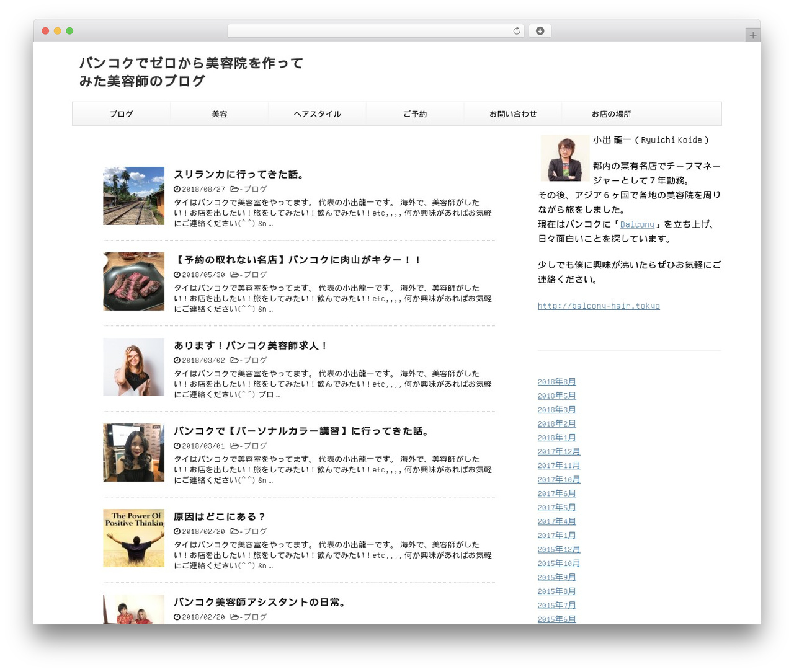This screenshot has width=794, height=672.
Task: Reload the page with the refresh icon
Action: tap(516, 31)
